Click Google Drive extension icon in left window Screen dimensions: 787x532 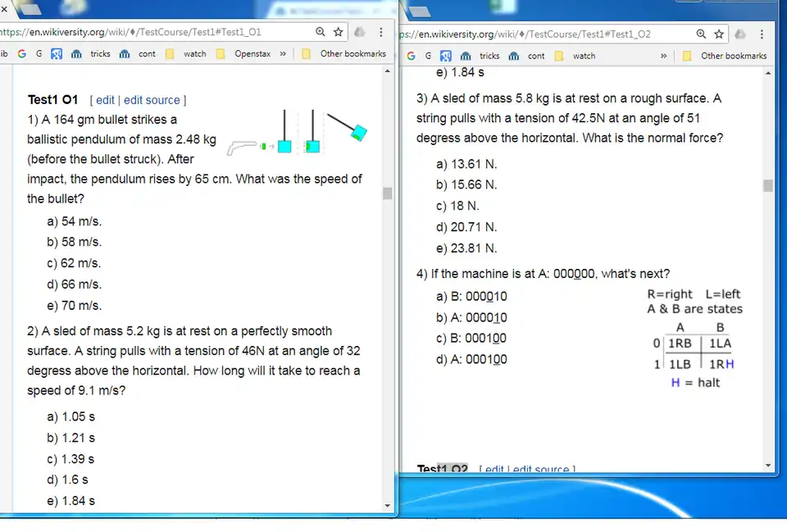pos(360,32)
